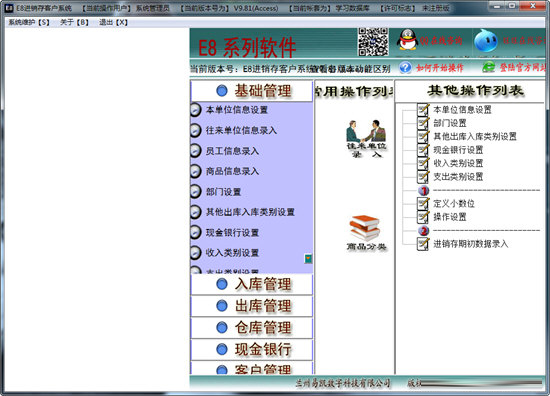Viewport: 550px width, 396px height.
Task: Click notepad icon beside 定义小数位
Action: pyautogui.click(x=423, y=203)
